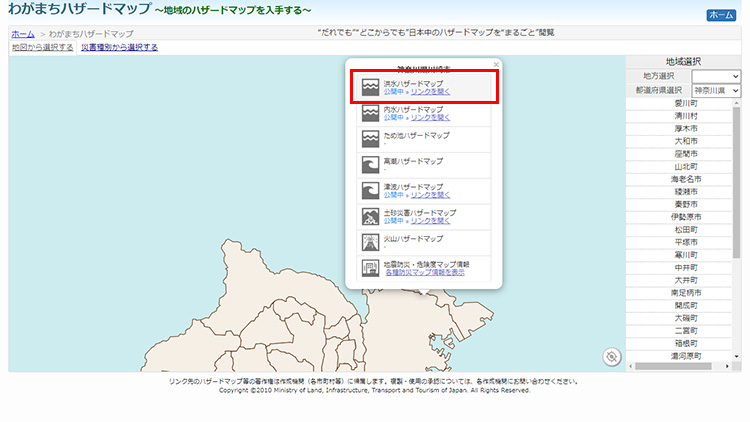
Task: Select 海老名市 in the area list
Action: 686,179
